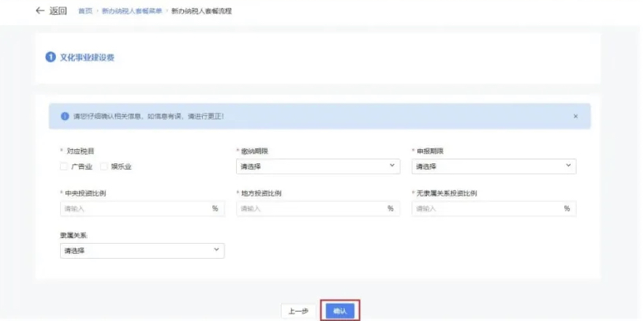The height and width of the screenshot is (321, 644).
Task: Tick the 娱乐业 checkbox
Action: click(103, 166)
